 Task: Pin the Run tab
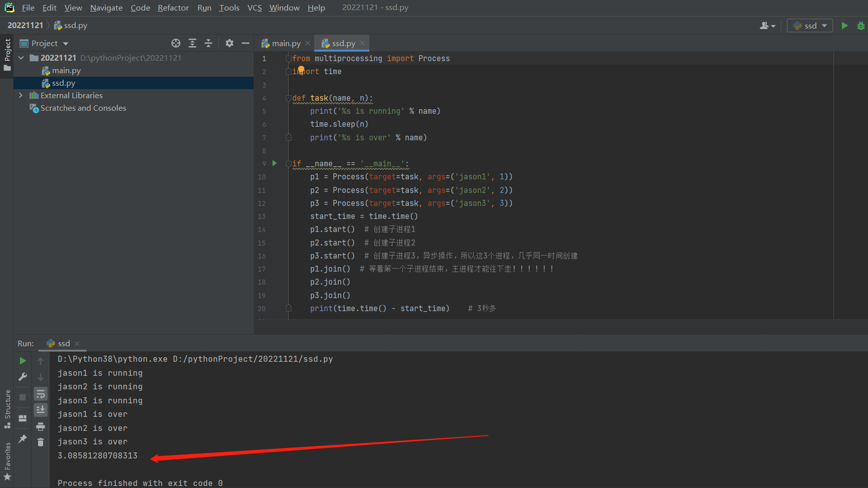(x=23, y=439)
